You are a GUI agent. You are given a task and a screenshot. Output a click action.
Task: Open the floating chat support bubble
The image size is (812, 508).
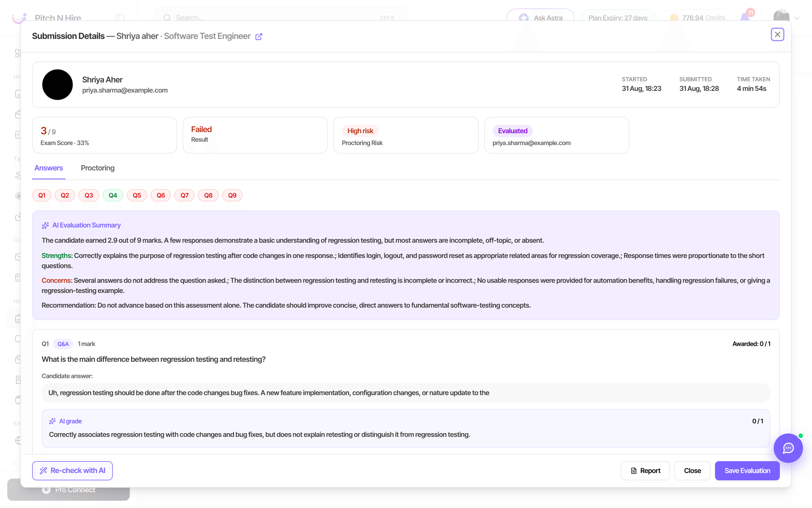click(788, 448)
